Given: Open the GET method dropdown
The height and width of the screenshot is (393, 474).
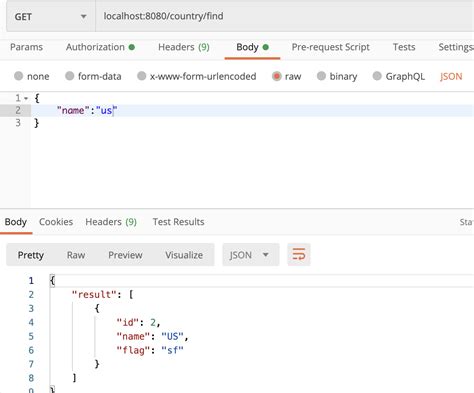Looking at the screenshot, I should pyautogui.click(x=51, y=16).
